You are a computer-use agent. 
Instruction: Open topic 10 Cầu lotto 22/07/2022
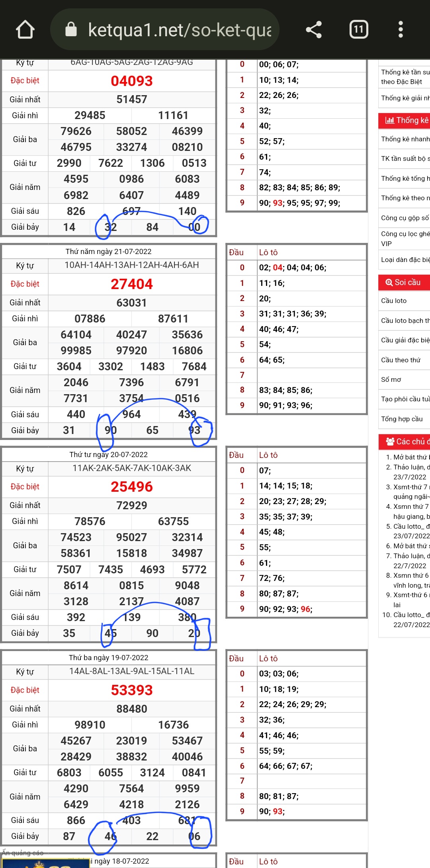412,620
